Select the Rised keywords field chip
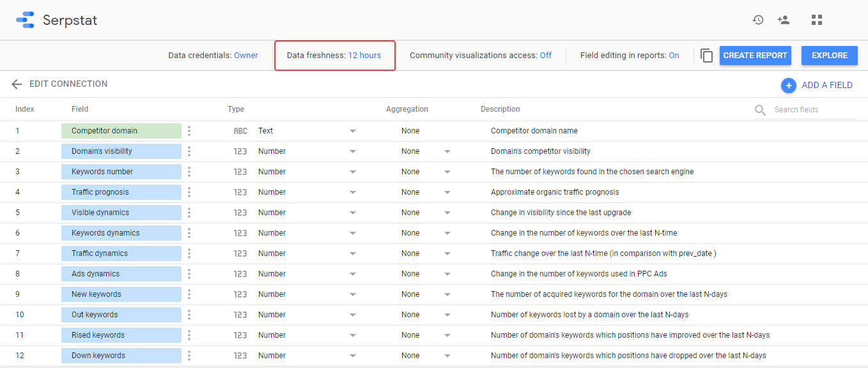The image size is (868, 369). coord(121,335)
